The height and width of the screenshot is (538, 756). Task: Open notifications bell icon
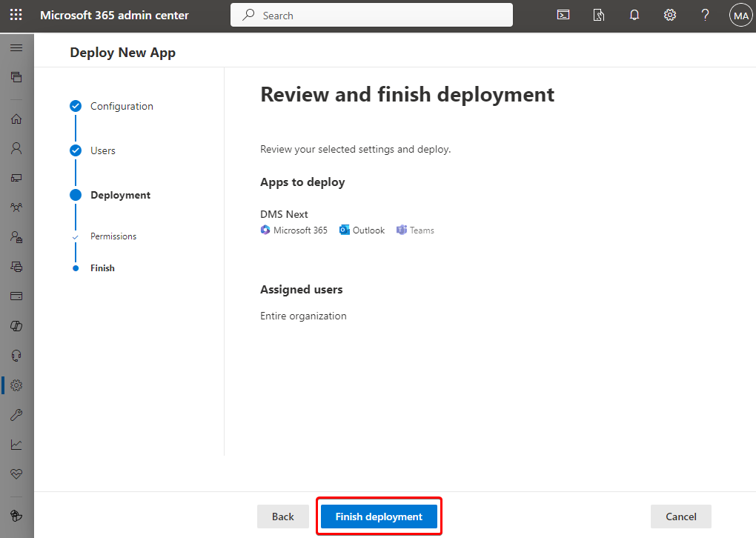[x=634, y=16]
